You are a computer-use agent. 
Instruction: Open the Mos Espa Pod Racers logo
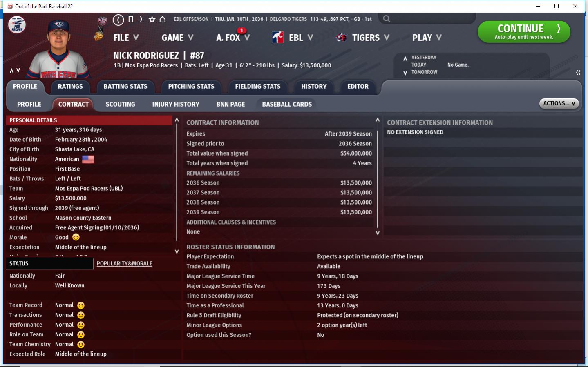coord(17,25)
